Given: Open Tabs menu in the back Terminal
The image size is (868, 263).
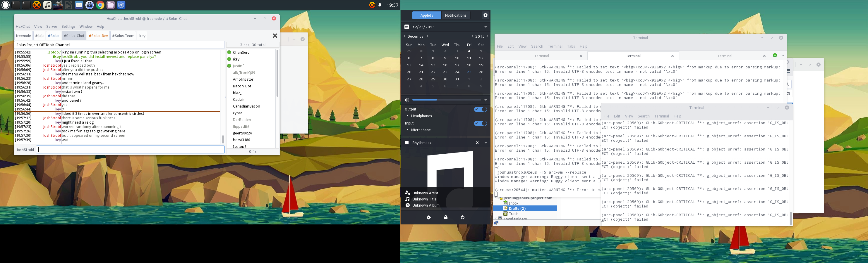Looking at the screenshot, I should coord(571,46).
